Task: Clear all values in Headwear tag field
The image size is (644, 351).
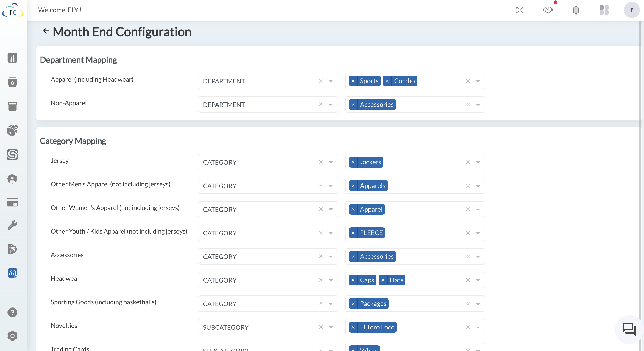Action: click(468, 280)
